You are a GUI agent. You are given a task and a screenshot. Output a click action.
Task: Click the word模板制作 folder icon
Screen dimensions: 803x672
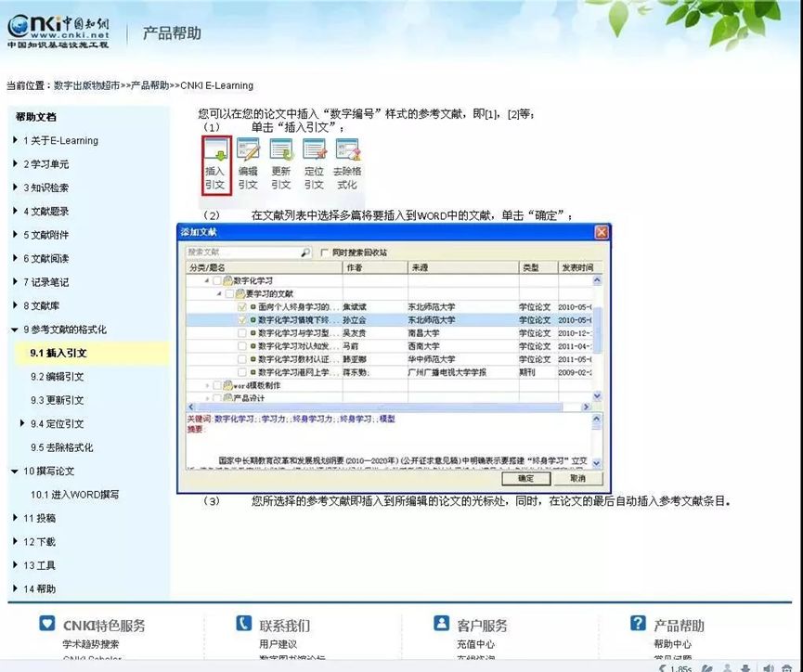227,385
